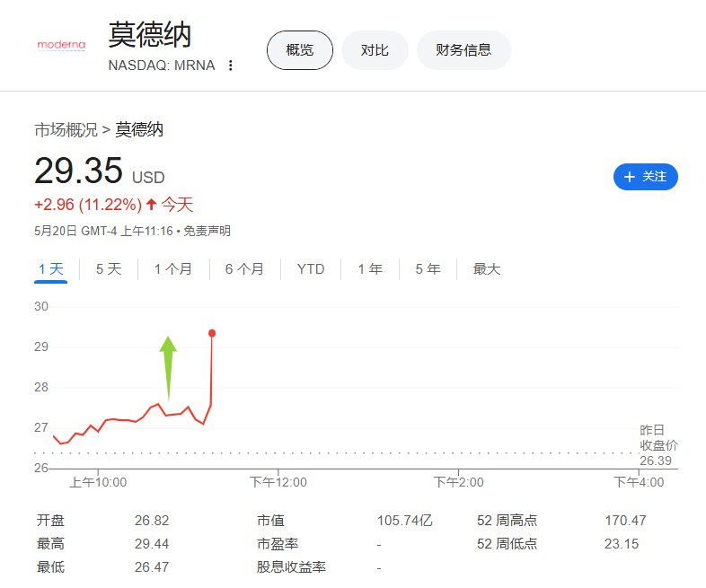This screenshot has width=706, height=588.
Task: Open the 免责声明 disclaimer link
Action: click(207, 232)
